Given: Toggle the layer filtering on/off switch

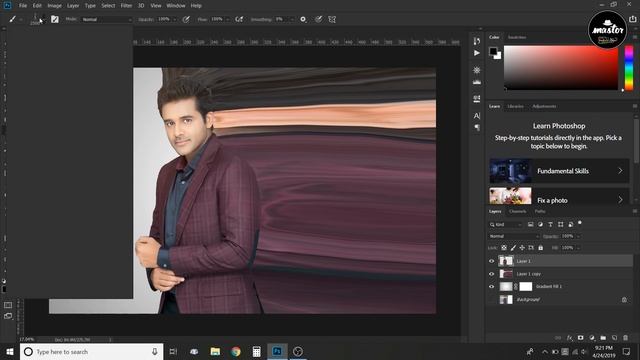Looking at the screenshot, I should click(580, 223).
